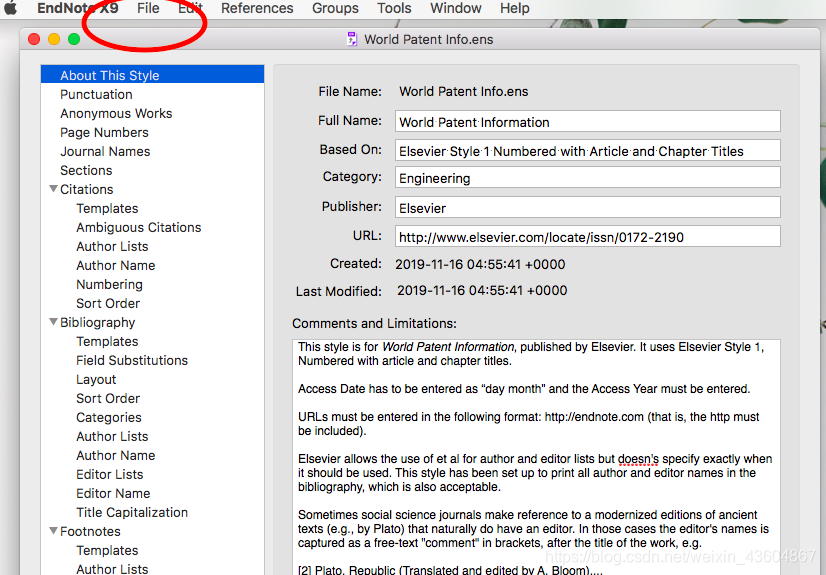The image size is (826, 575).
Task: Open the Window menu
Action: 456,8
